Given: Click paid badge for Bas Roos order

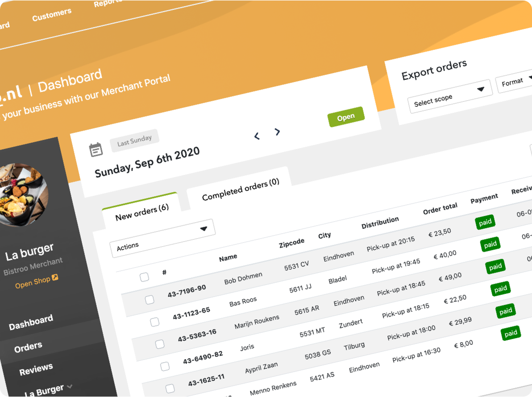Looking at the screenshot, I should tap(490, 244).
